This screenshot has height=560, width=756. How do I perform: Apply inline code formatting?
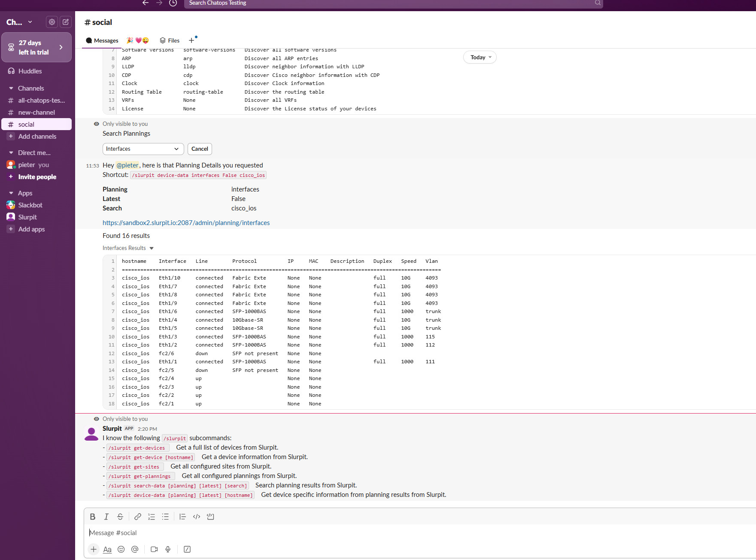pyautogui.click(x=197, y=517)
